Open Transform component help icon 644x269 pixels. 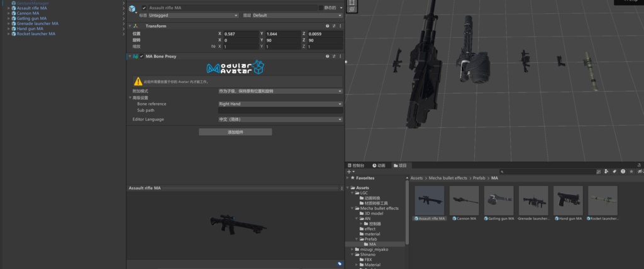pos(327,26)
